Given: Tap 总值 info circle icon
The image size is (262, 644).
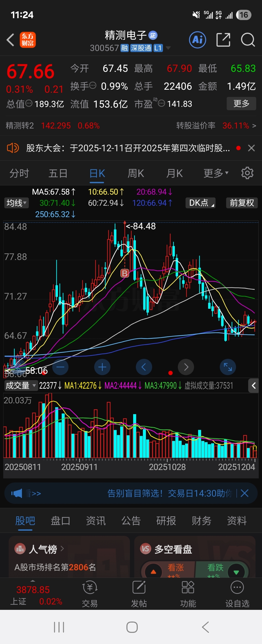Looking at the screenshot, I should coord(29,103).
